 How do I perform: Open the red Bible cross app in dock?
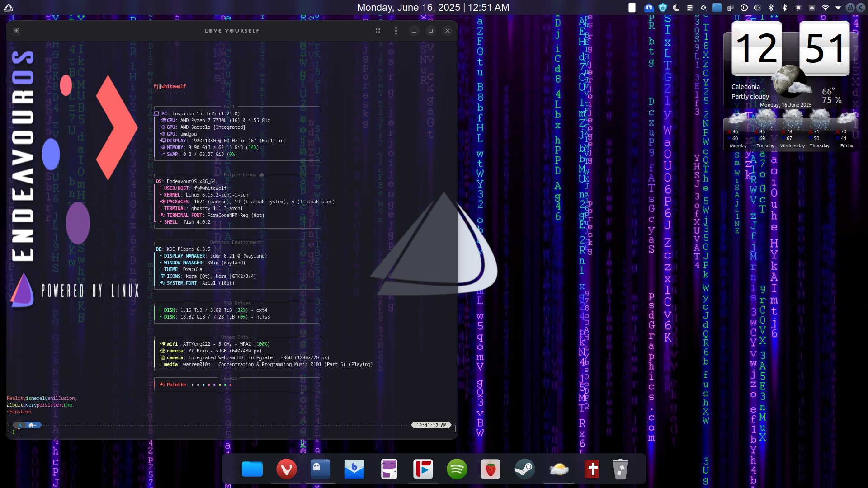592,469
